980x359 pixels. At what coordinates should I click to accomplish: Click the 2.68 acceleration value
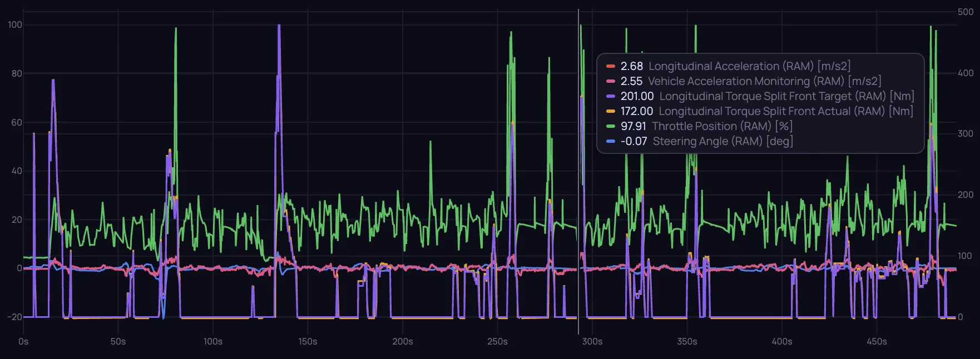tap(632, 66)
